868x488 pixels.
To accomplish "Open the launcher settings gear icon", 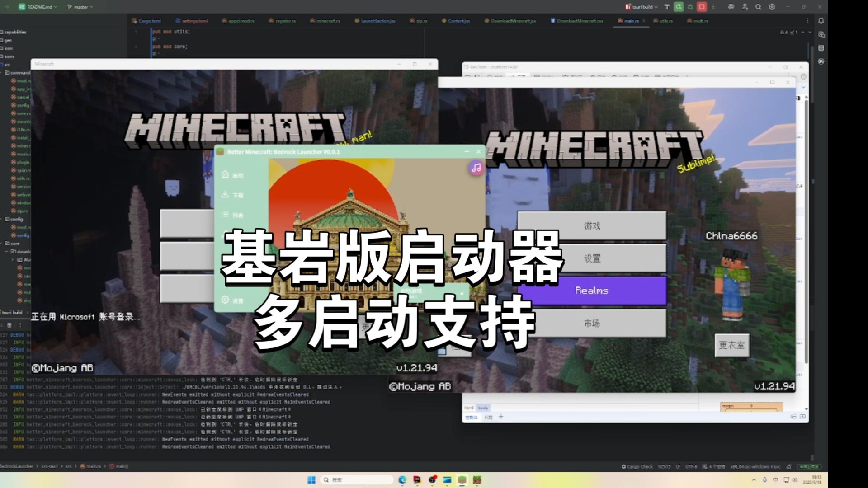I will pos(225,300).
